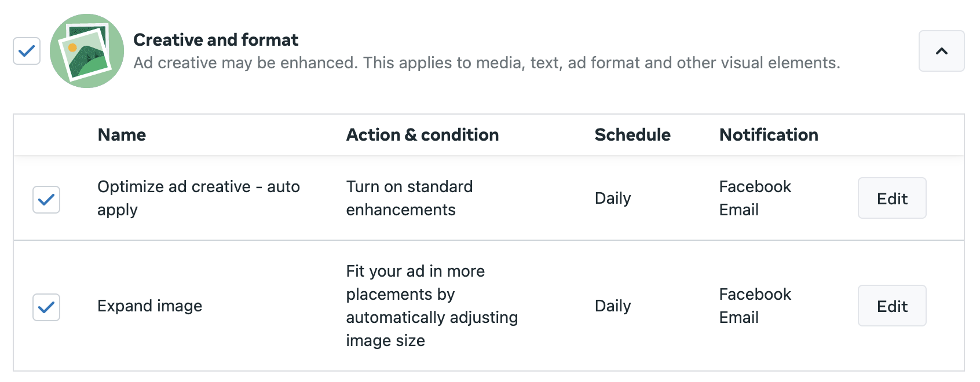Click Daily schedule for Optimize ad creative
This screenshot has height=382, width=980.
click(613, 199)
